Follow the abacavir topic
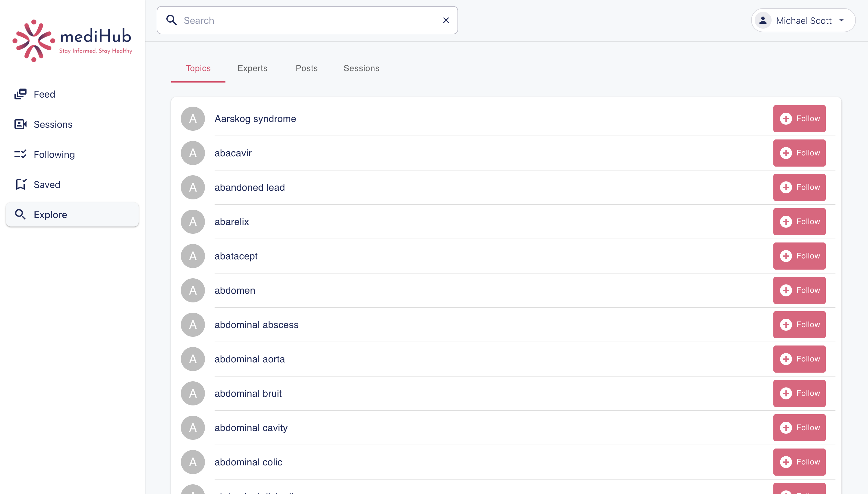 pyautogui.click(x=799, y=153)
